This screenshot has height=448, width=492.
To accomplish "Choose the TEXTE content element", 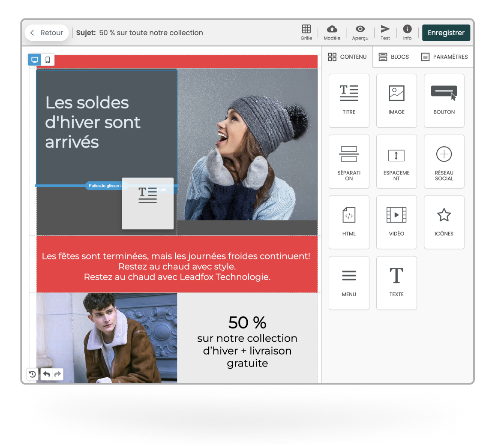I will [x=396, y=283].
